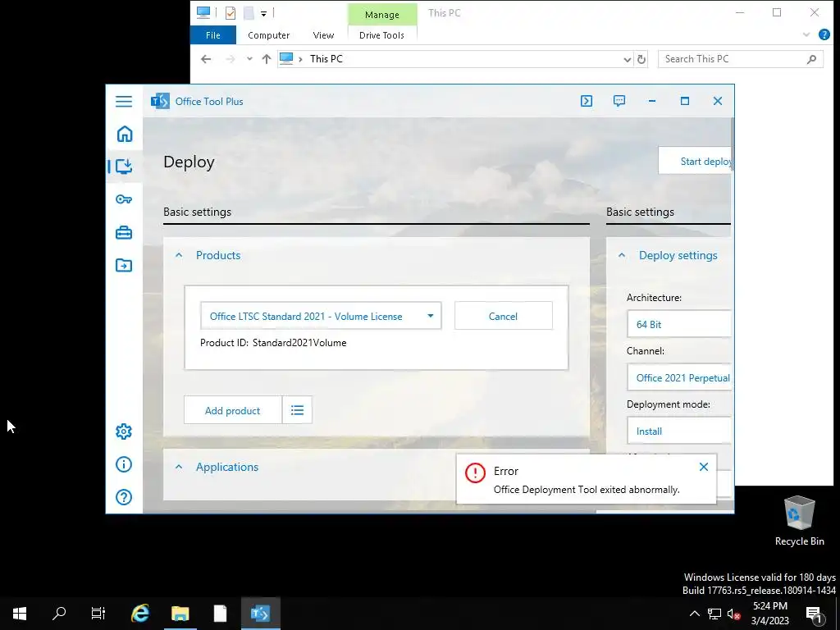This screenshot has height=630, width=840.
Task: Refresh the This PC address bar
Action: tap(641, 59)
